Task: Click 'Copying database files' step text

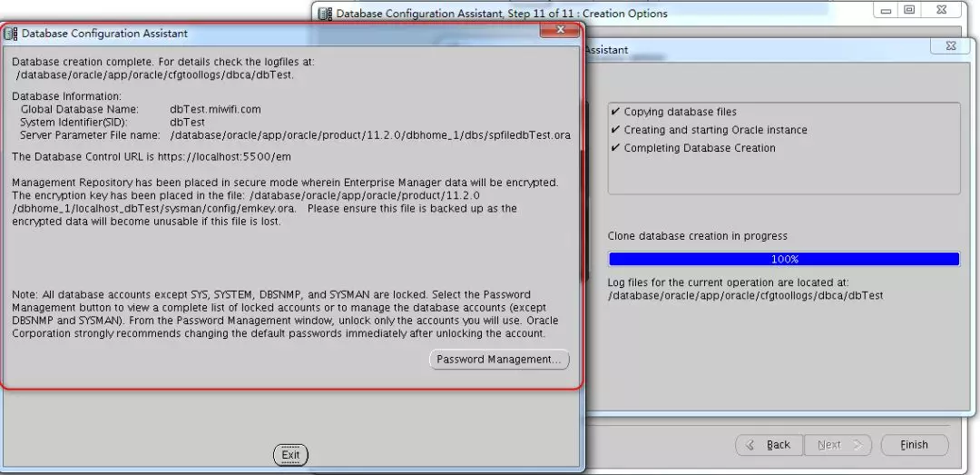Action: pos(680,112)
